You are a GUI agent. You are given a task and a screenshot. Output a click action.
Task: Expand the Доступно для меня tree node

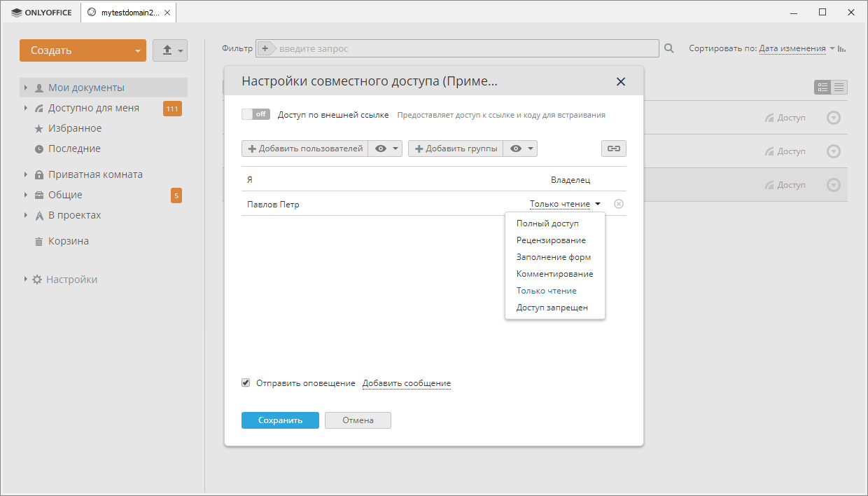26,108
